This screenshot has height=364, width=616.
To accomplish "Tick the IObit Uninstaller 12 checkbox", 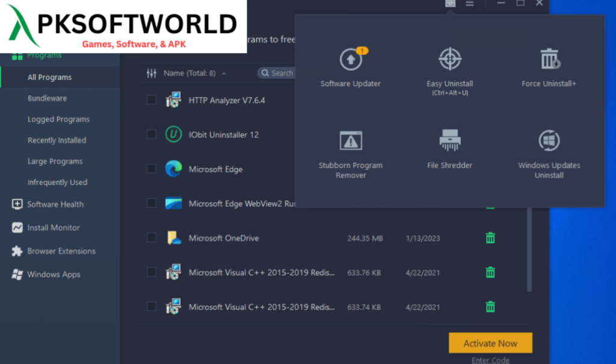I will 151,134.
